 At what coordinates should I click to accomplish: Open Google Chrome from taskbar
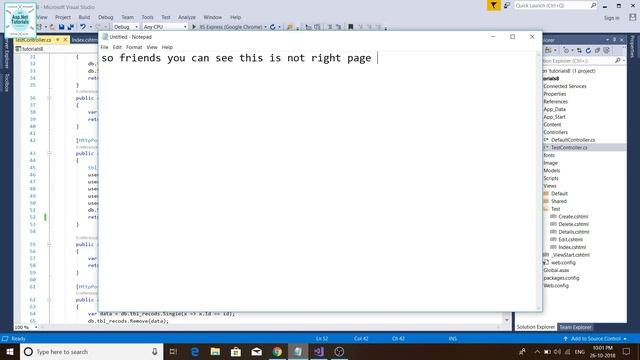(x=277, y=351)
